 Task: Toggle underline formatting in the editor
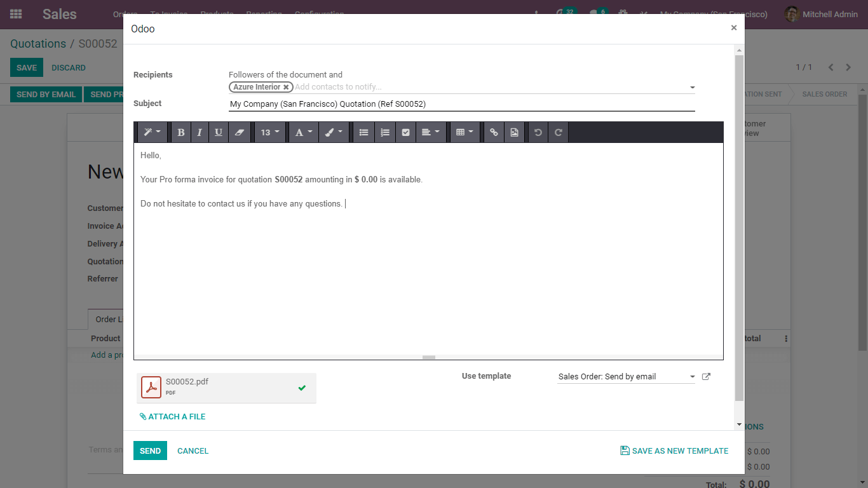[219, 132]
